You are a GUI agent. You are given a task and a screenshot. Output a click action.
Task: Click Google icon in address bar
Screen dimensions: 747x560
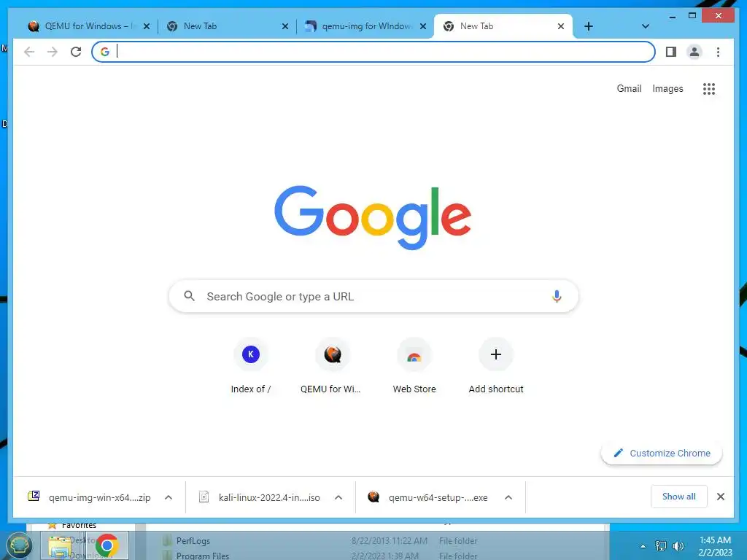point(105,52)
